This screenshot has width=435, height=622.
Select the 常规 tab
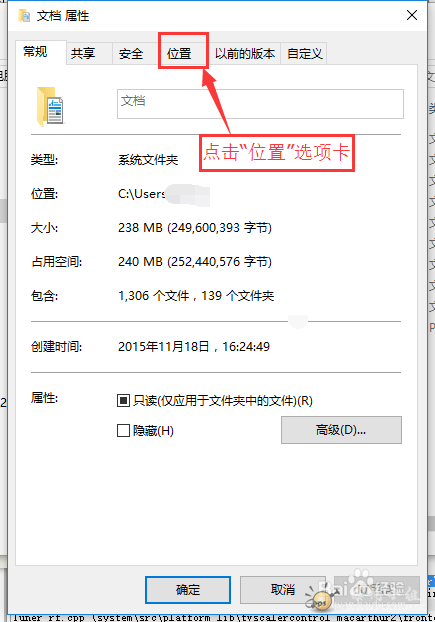click(35, 52)
